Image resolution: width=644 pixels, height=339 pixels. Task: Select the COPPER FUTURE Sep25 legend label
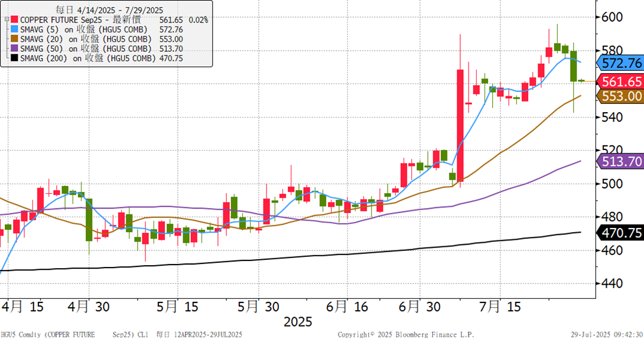[x=80, y=19]
